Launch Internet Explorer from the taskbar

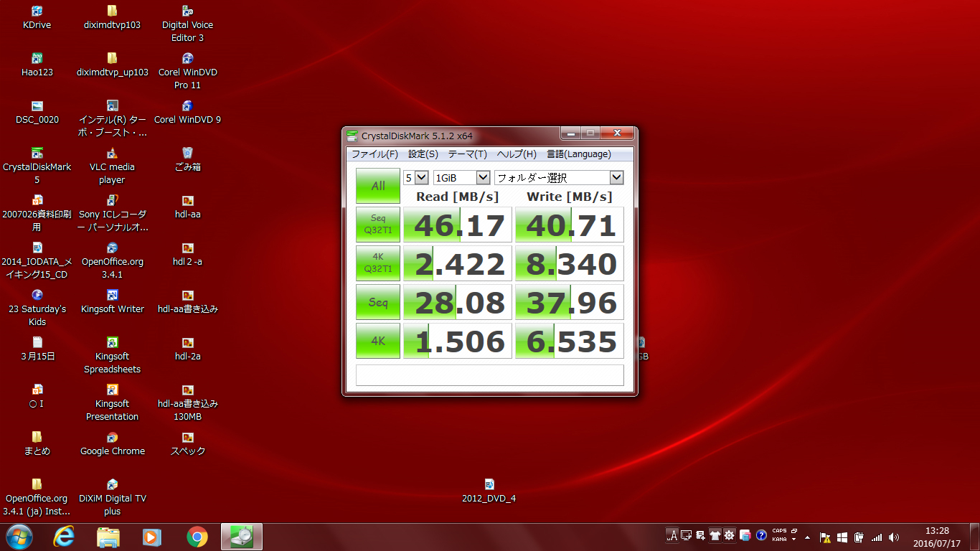click(64, 537)
